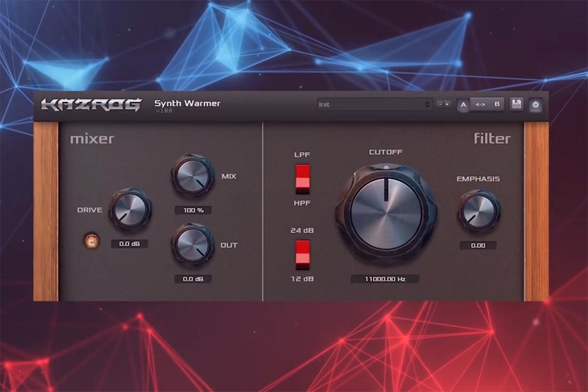This screenshot has height=392, width=588.
Task: Click the Emphasis knob
Action: pos(478,211)
